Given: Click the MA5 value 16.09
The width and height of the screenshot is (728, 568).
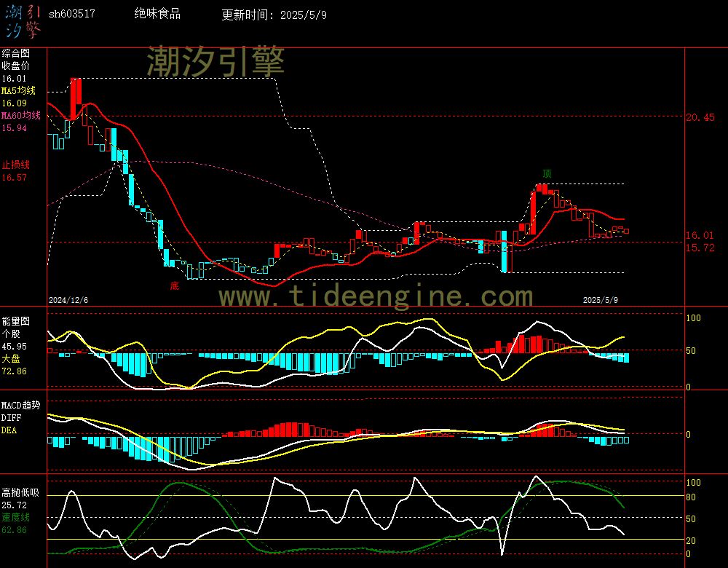Looking at the screenshot, I should tap(15, 103).
